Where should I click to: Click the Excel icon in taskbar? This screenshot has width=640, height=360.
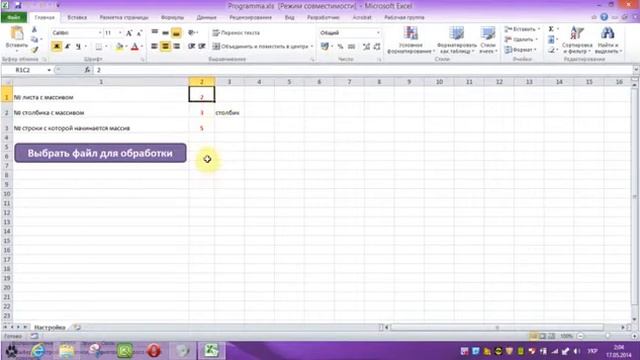point(211,351)
